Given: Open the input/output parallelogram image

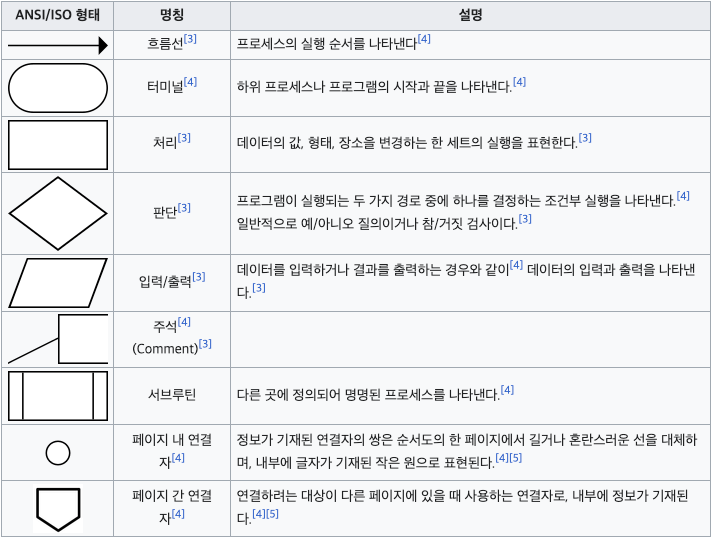Looking at the screenshot, I should [x=58, y=283].
